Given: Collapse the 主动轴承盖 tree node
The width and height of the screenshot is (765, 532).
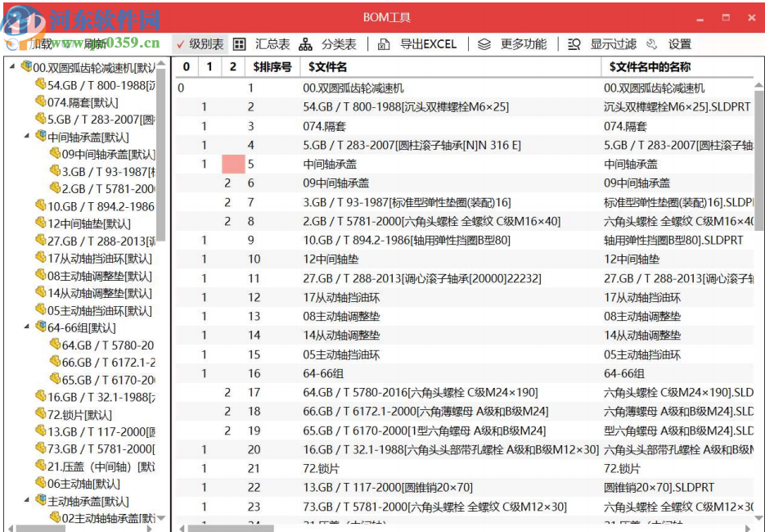Looking at the screenshot, I should pos(27,500).
